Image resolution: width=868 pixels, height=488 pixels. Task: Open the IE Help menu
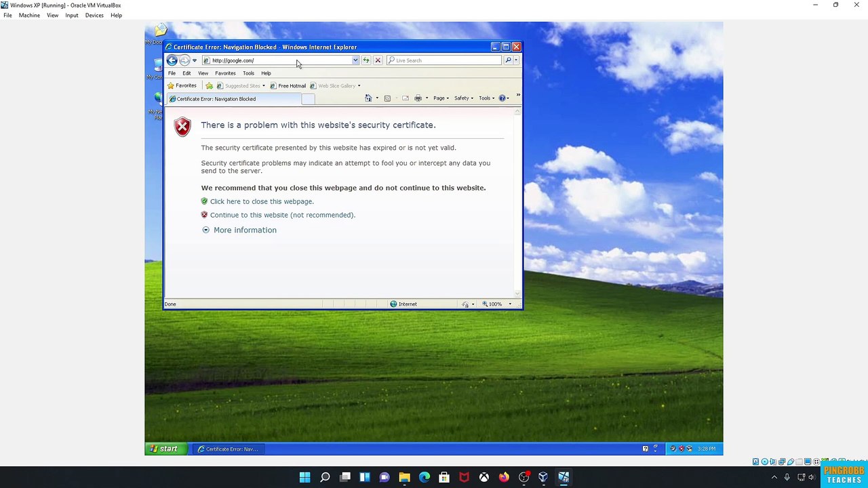point(266,73)
